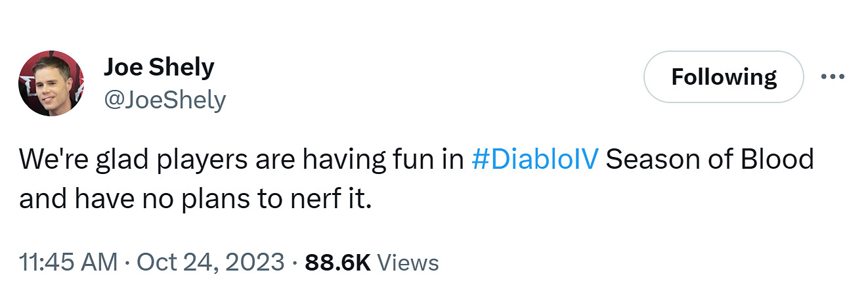868x304 pixels.
Task: Click the Oct 24, 2023 date
Action: point(210,263)
